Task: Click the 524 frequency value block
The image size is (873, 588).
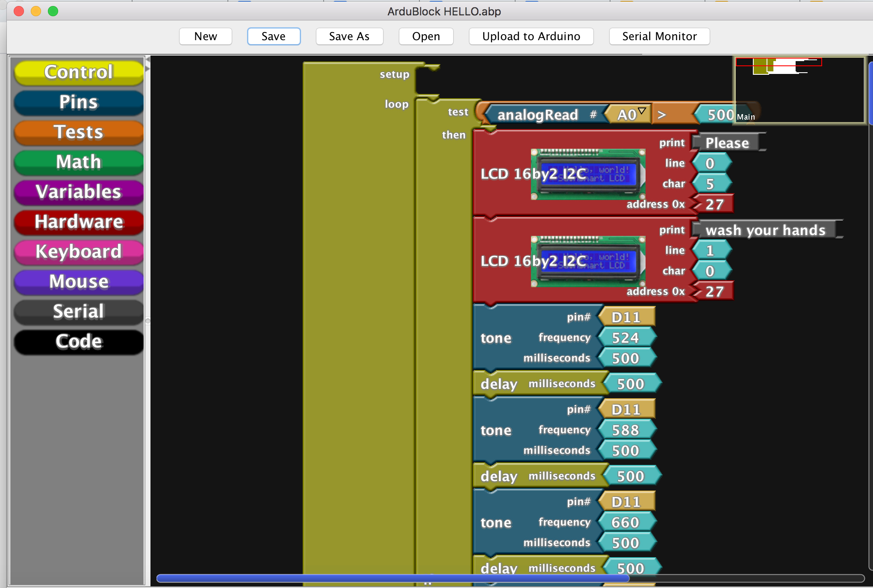Action: tap(625, 338)
